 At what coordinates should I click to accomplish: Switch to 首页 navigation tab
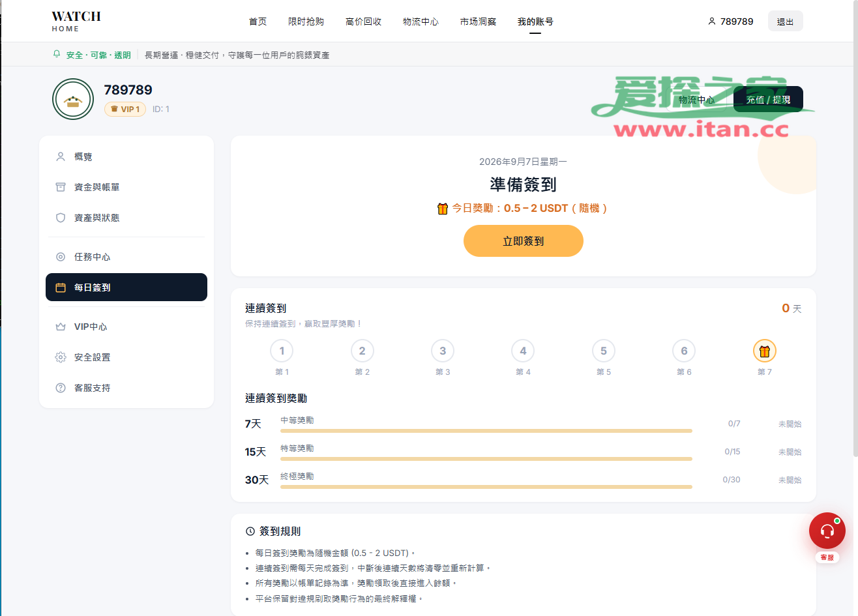[258, 22]
